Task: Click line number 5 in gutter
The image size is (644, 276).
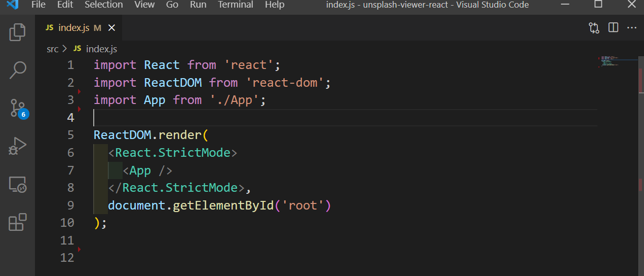Action: [70, 135]
